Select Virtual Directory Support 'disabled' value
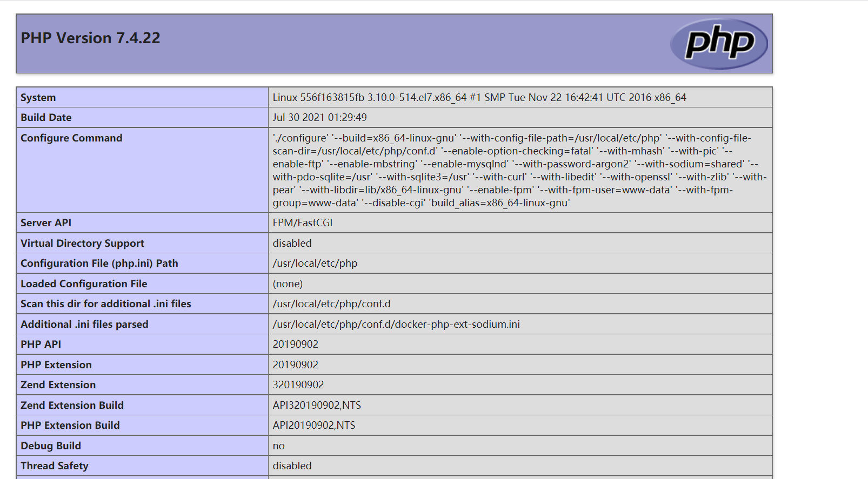Image resolution: width=868 pixels, height=479 pixels. pos(292,243)
